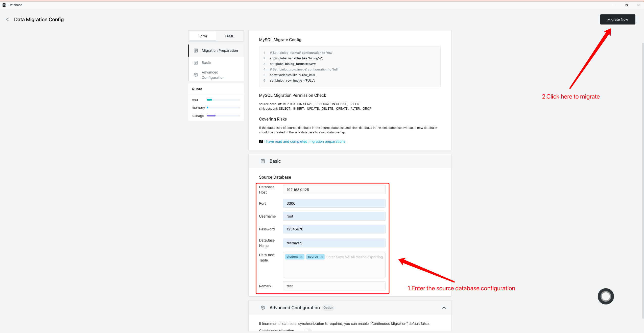Click the Database app icon in title bar

tap(4, 5)
